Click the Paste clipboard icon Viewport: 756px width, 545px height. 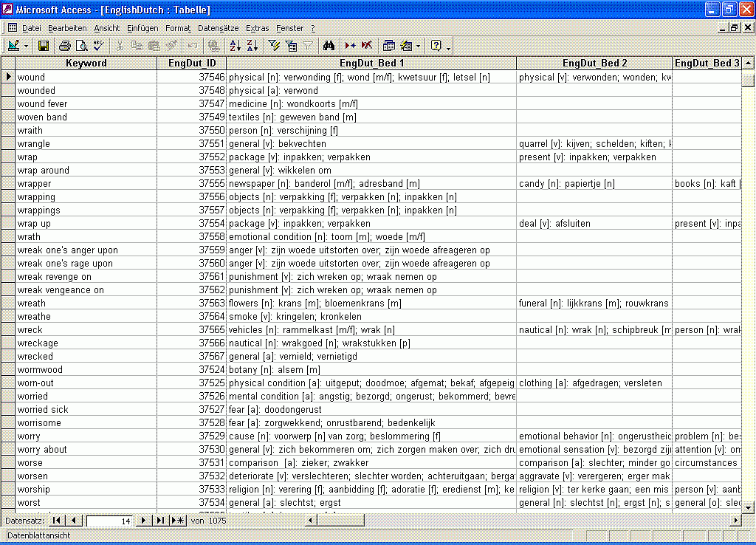click(x=154, y=46)
